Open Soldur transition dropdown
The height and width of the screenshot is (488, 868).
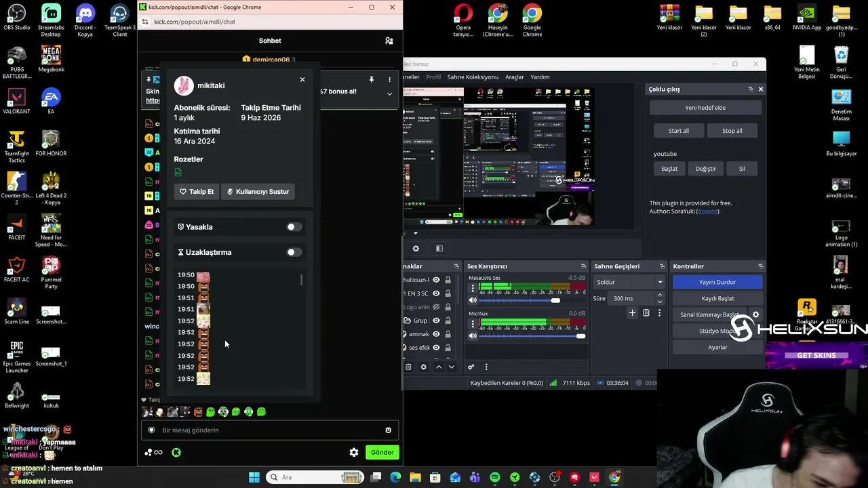629,282
